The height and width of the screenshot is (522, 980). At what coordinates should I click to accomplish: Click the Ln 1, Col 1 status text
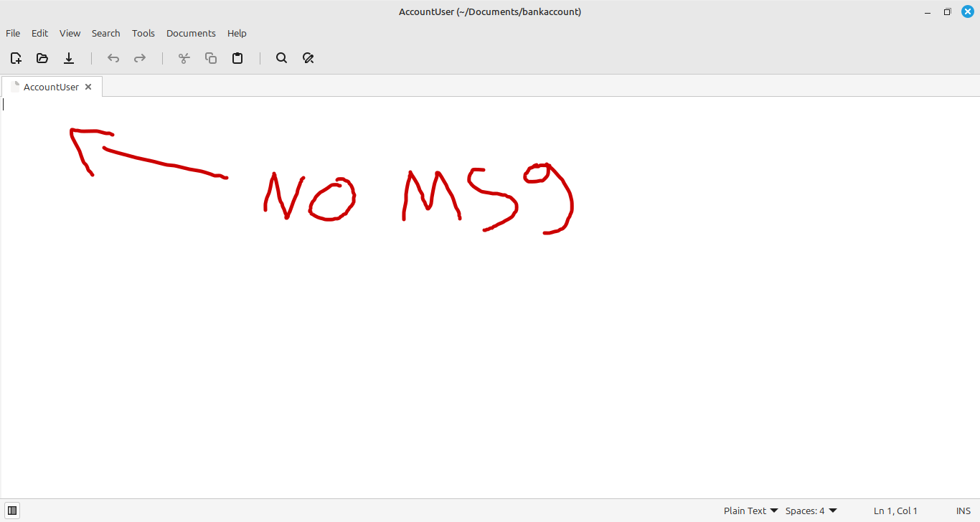point(895,511)
